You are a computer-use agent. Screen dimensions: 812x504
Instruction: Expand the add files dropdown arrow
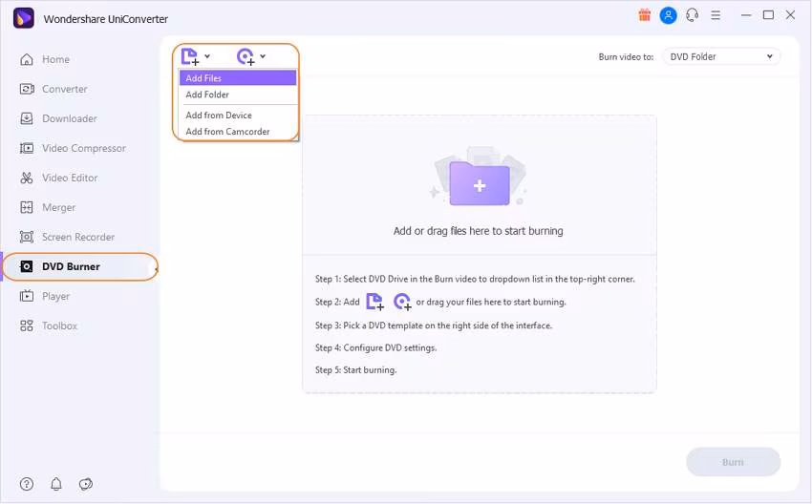tap(207, 56)
